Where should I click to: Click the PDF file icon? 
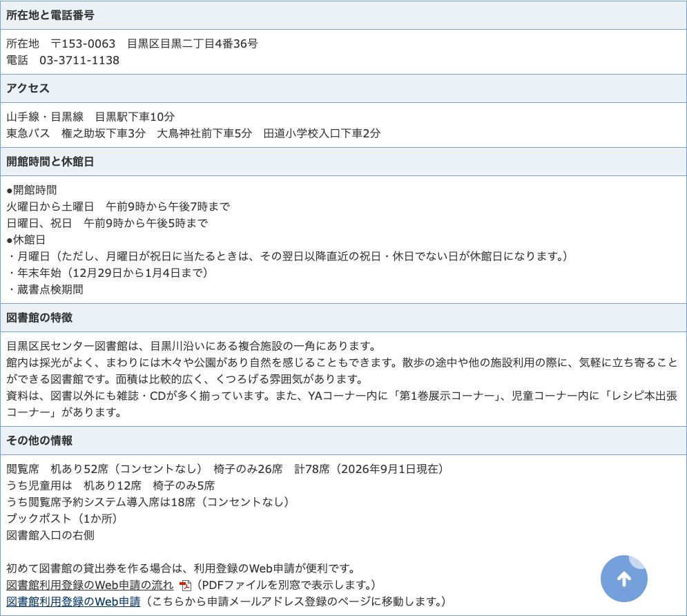(185, 586)
